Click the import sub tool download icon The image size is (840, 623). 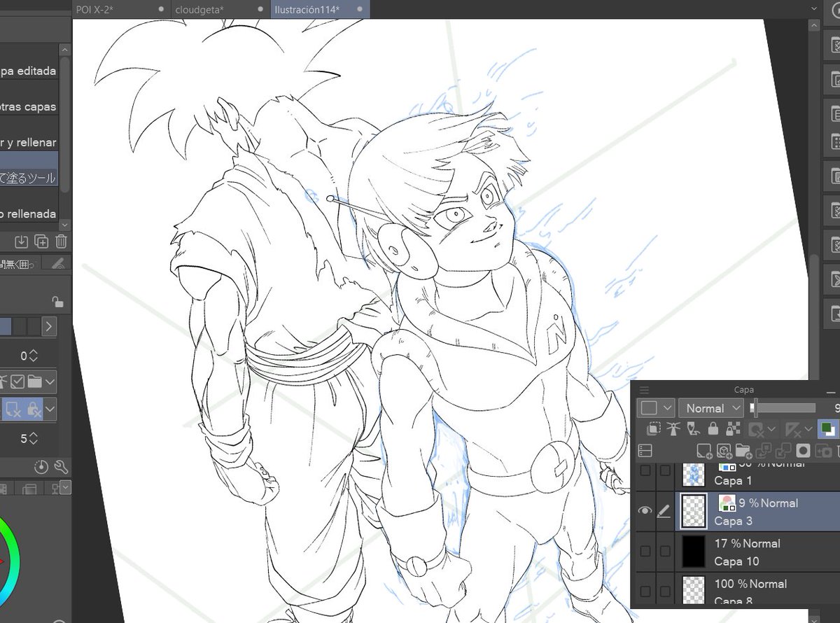click(x=21, y=241)
